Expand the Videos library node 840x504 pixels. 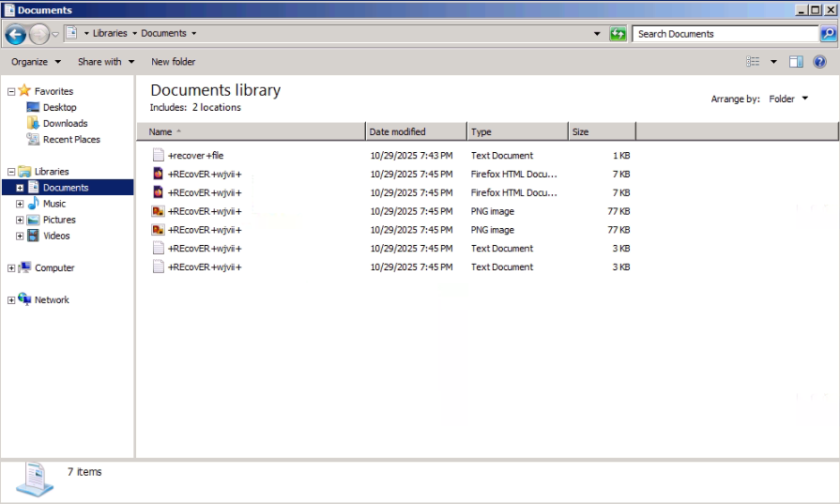click(x=20, y=237)
